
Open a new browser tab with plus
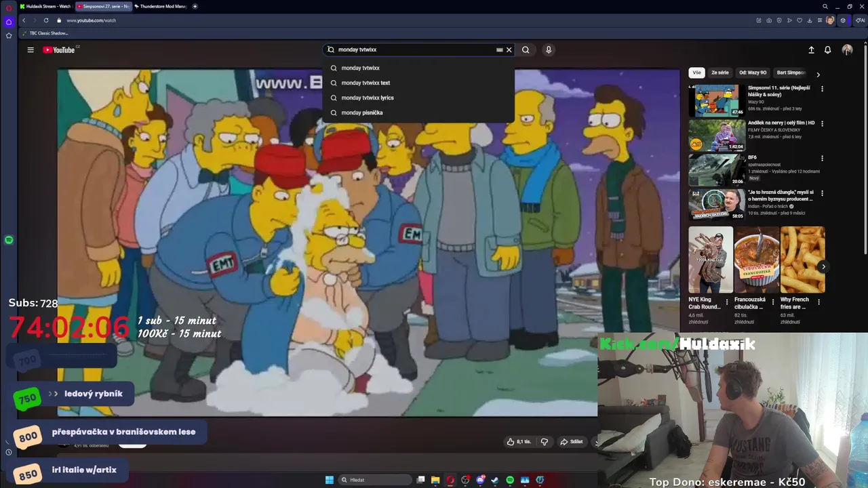(195, 6)
